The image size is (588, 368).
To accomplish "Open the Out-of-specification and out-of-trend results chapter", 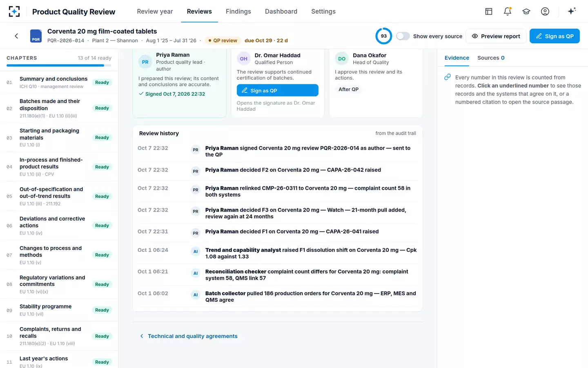I will point(59,196).
